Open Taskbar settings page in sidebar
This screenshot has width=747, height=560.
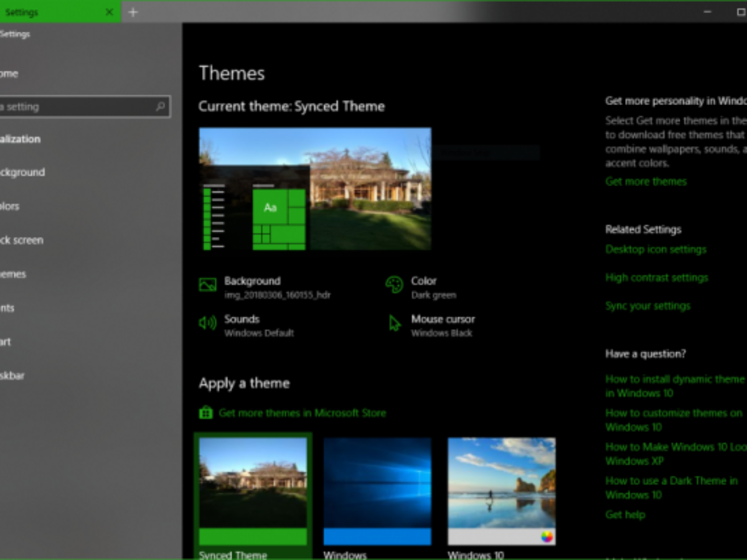pos(12,376)
